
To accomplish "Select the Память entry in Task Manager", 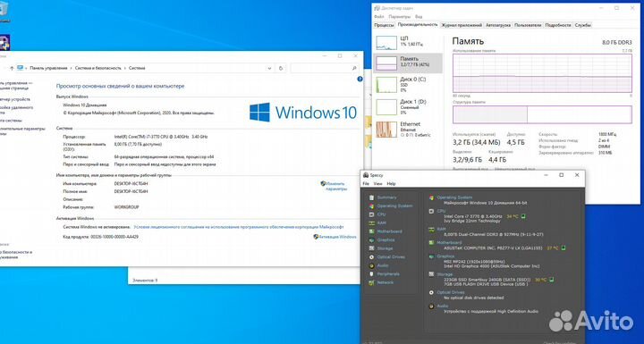I will pos(408,63).
